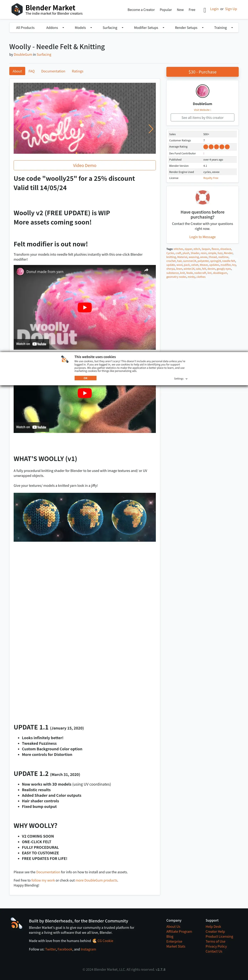Go to previous carousel image arrow
248x980 pixels.
tap(18, 129)
